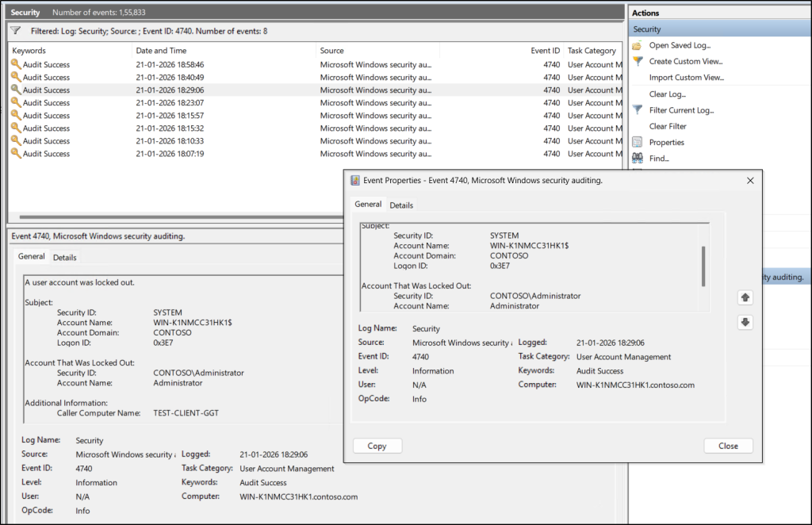
Task: Click the Audit Success key icon on first event
Action: point(17,65)
